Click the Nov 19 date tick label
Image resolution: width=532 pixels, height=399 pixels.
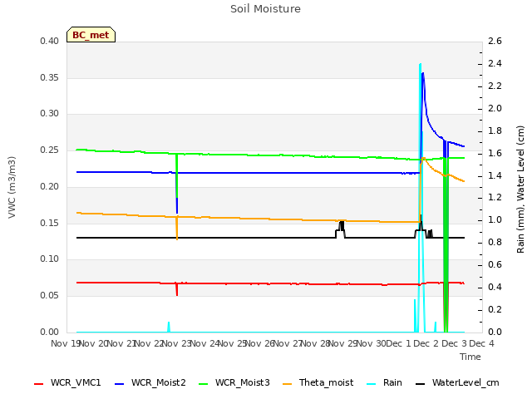[65, 343]
